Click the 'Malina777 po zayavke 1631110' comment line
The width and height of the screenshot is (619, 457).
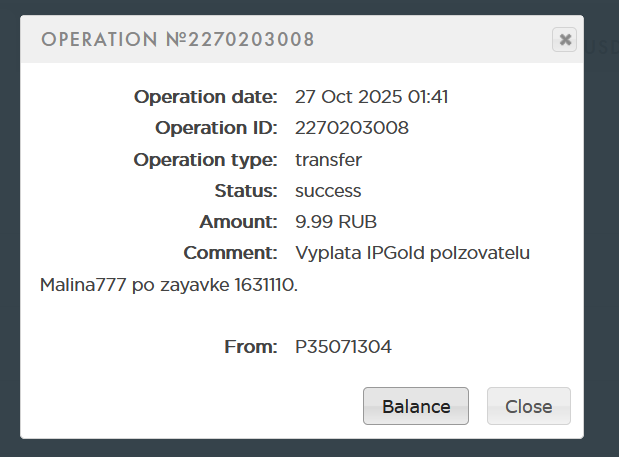[169, 285]
